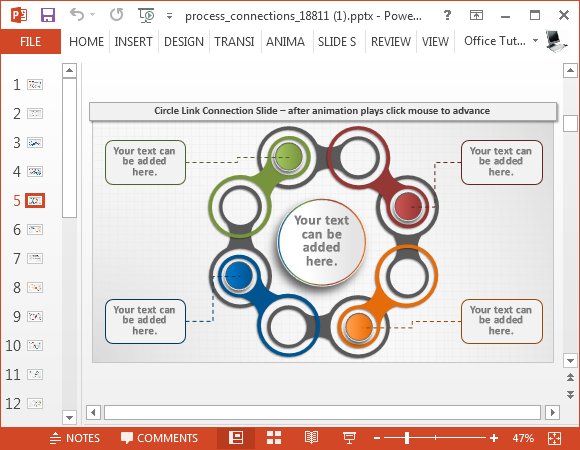Switch to the DESIGN ribbon tab
The width and height of the screenshot is (580, 450).
coord(184,41)
